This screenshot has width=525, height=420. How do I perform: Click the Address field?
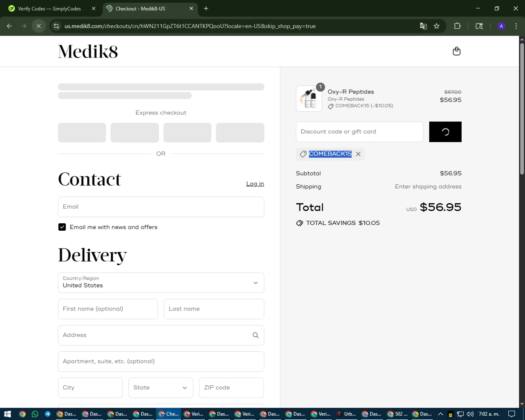(161, 335)
